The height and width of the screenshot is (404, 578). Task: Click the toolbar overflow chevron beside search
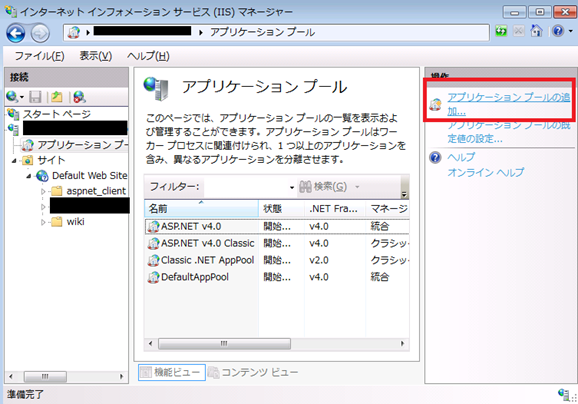click(x=404, y=195)
